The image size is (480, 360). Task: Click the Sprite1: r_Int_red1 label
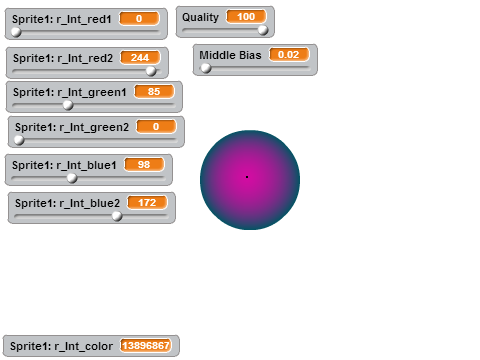click(x=62, y=19)
